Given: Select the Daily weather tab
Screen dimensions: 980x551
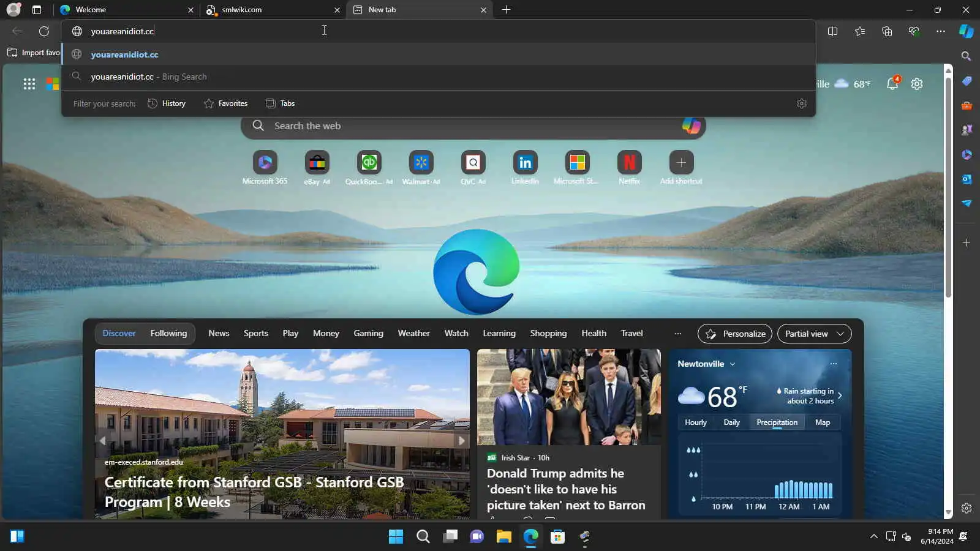Looking at the screenshot, I should point(731,422).
